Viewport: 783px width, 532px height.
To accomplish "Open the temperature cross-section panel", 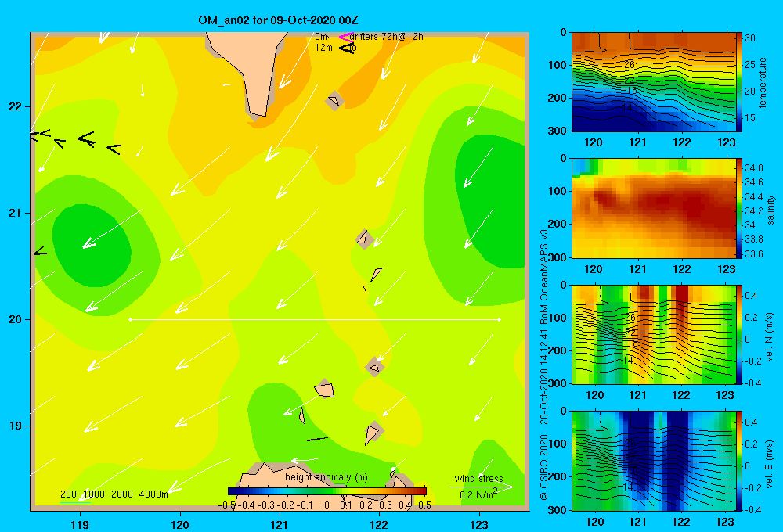I will point(653,82).
